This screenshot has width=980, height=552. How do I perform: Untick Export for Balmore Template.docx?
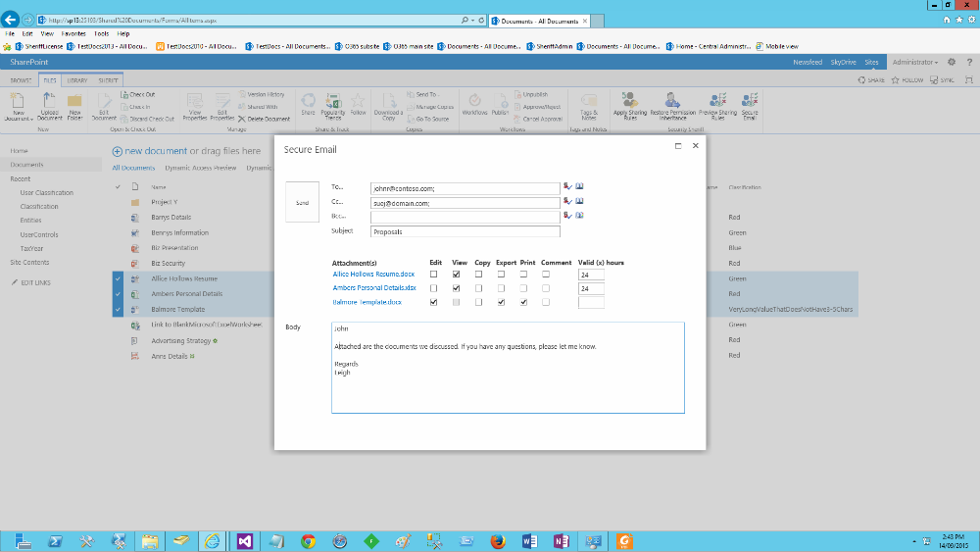[501, 302]
